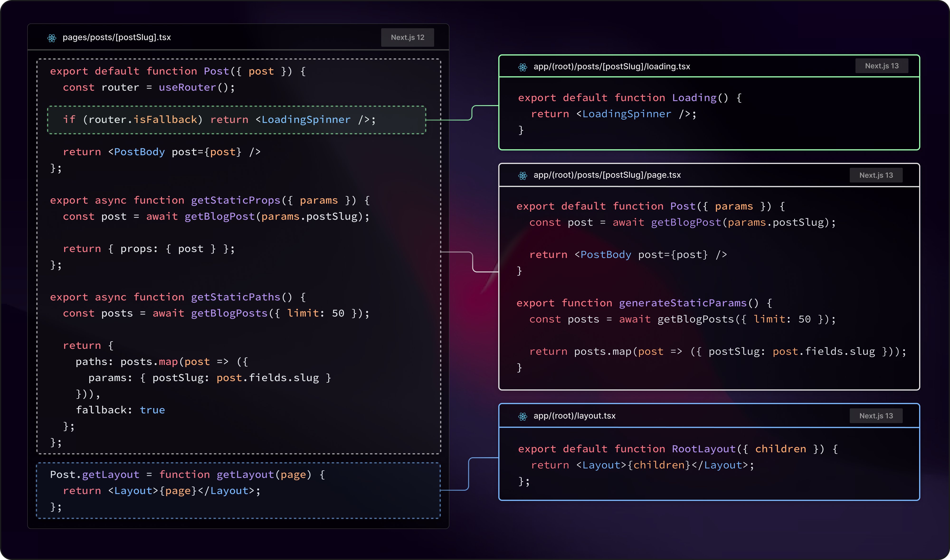Select app/(root)/posts/[postSlug]/page.tsx file title
The height and width of the screenshot is (560, 950).
point(607,175)
